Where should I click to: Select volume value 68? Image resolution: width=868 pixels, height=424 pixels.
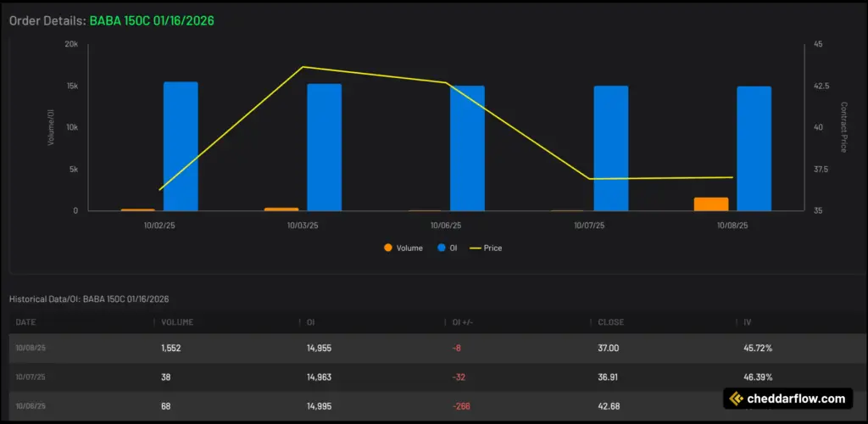(x=166, y=406)
